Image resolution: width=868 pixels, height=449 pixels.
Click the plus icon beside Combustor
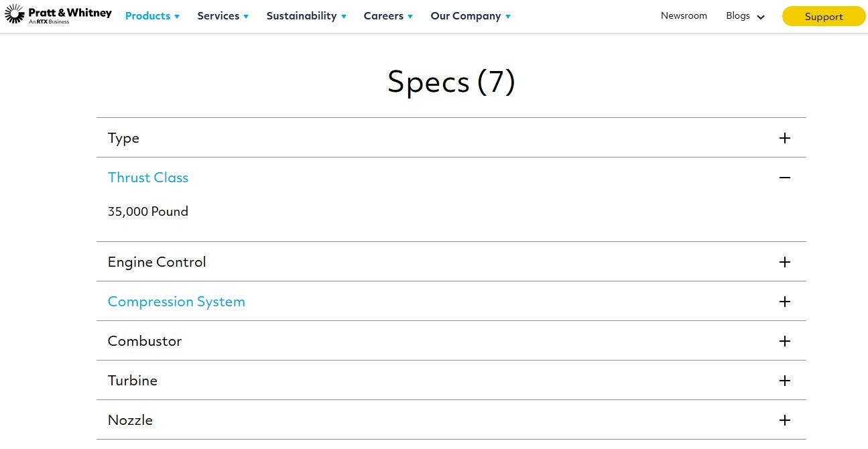click(785, 341)
